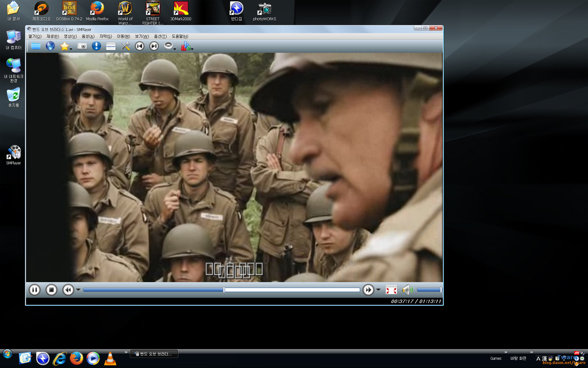
Task: Select the 휴지통 recycle bin icon
Action: (13, 98)
